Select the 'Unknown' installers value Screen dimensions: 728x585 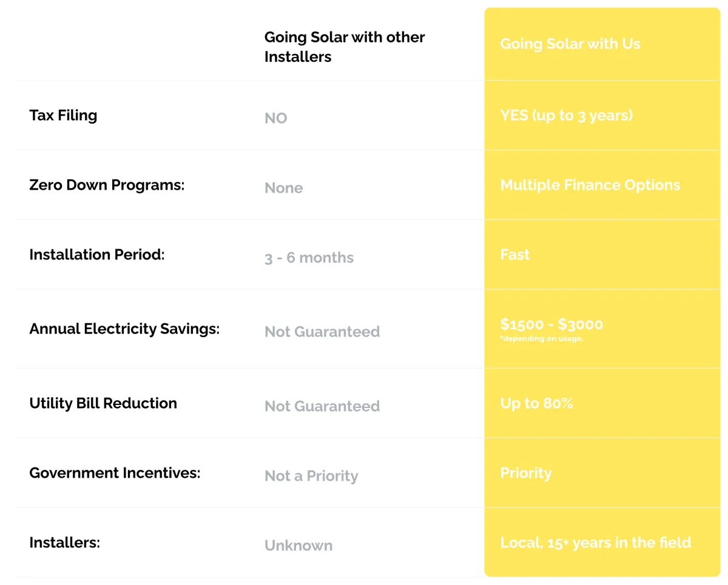(x=298, y=546)
